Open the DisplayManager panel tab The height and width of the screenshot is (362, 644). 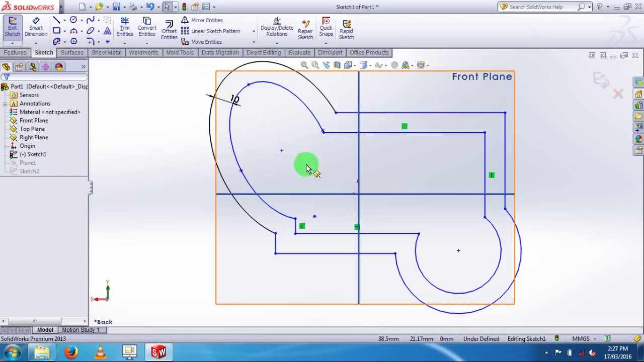click(x=59, y=67)
